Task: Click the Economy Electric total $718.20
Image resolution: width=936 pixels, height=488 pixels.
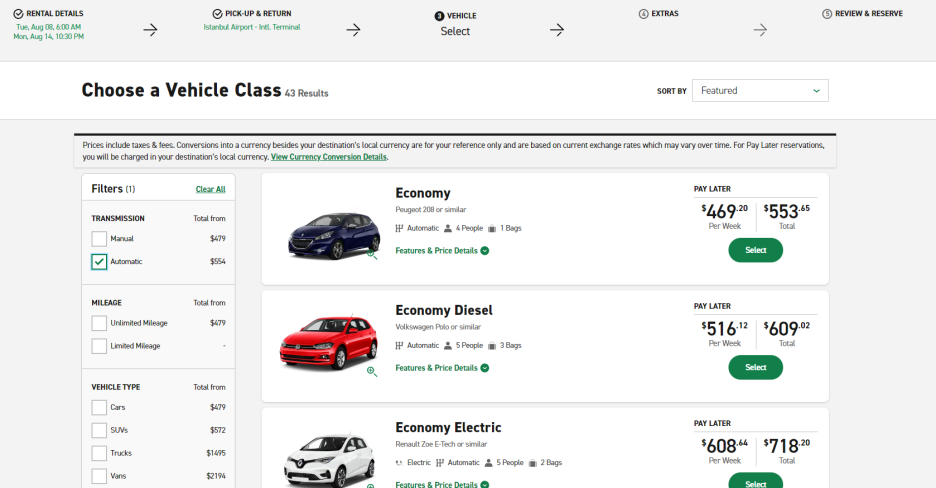Action: (787, 446)
